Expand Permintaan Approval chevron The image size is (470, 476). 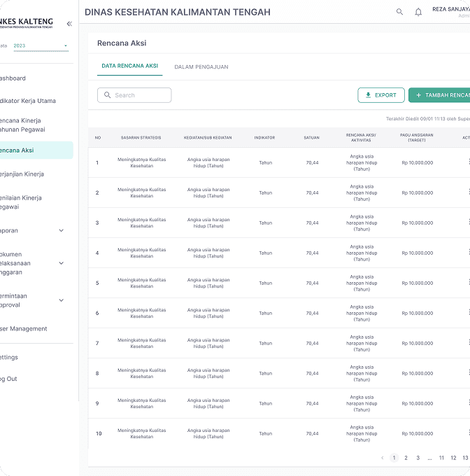point(62,300)
